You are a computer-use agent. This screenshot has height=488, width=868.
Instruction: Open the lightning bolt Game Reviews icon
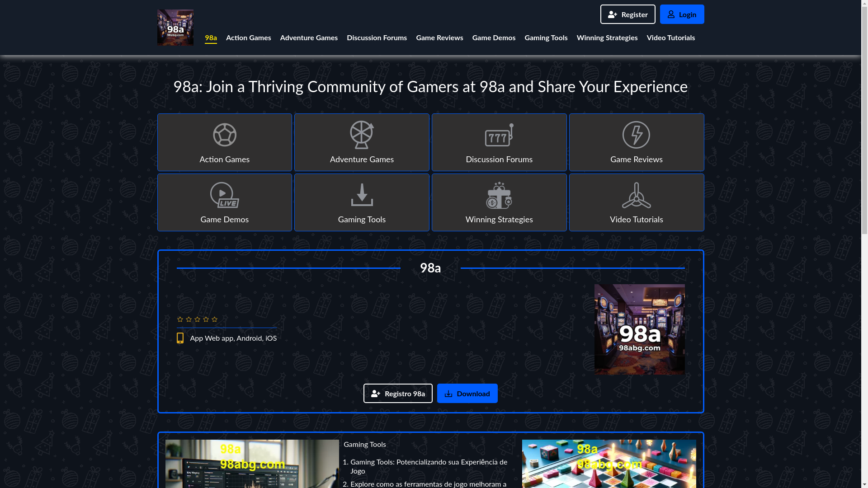click(x=636, y=135)
